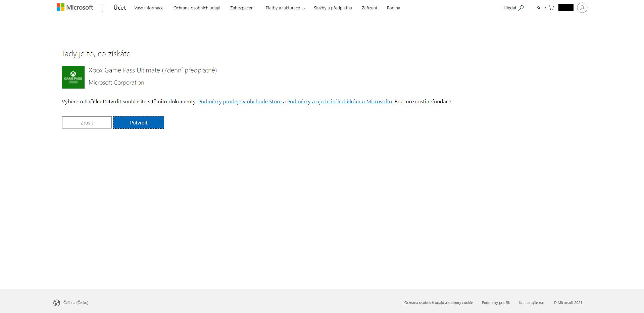Image resolution: width=644 pixels, height=313 pixels.
Task: Expand Platby a fakturace dropdown
Action: (285, 8)
